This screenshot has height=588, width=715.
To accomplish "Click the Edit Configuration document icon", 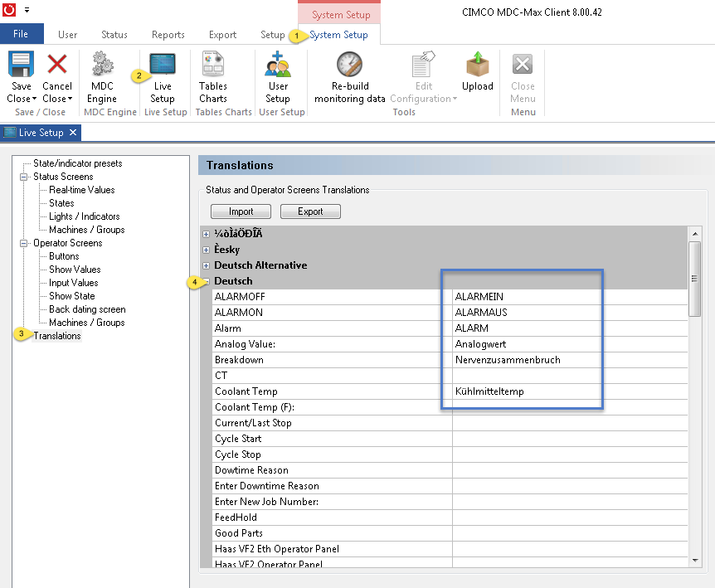I will pyautogui.click(x=424, y=64).
